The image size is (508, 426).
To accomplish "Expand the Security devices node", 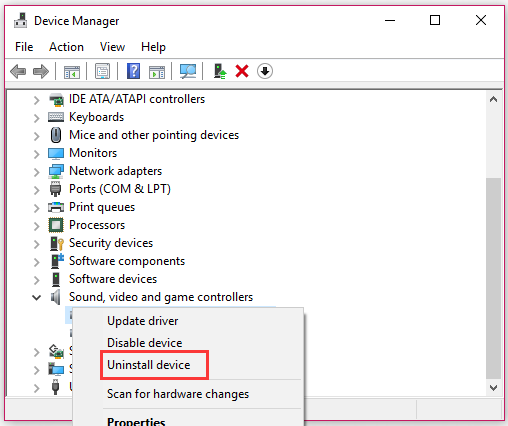I will 37,244.
